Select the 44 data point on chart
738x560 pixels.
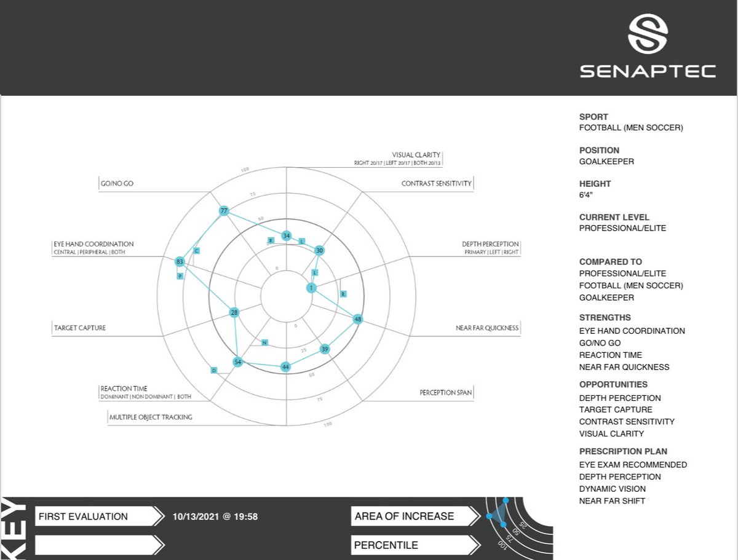coord(285,366)
